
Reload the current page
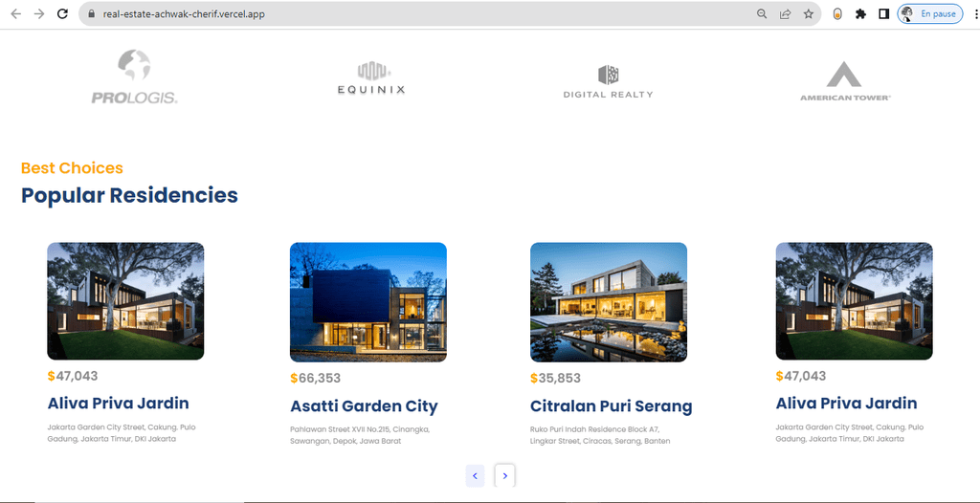tap(62, 13)
